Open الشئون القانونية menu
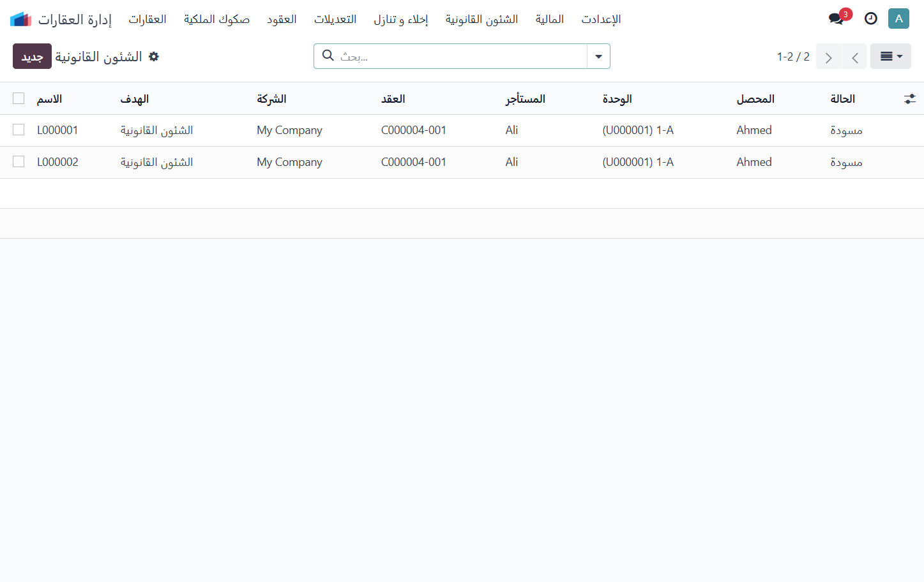Image resolution: width=924 pixels, height=582 pixels. coord(481,19)
